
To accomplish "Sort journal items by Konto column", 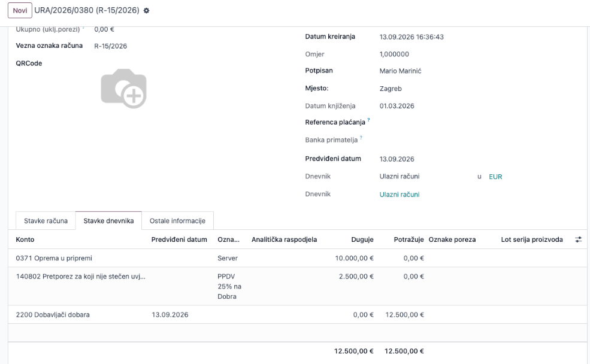I will pyautogui.click(x=25, y=239).
